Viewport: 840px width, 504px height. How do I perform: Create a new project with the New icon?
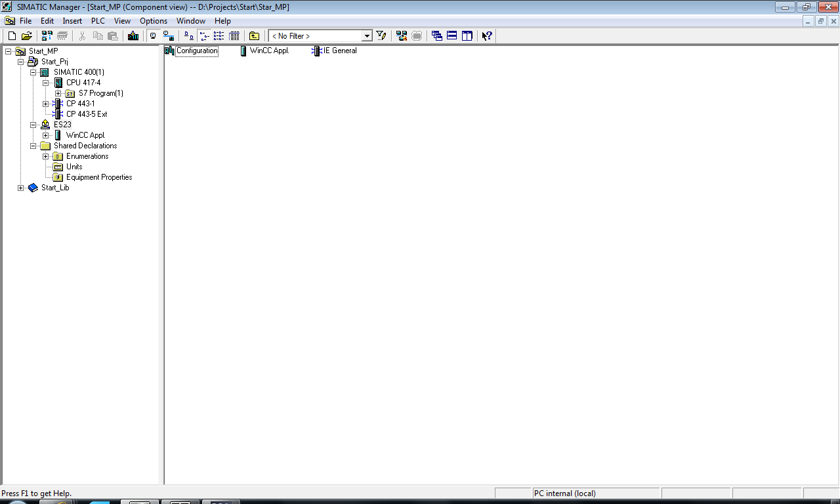tap(12, 36)
